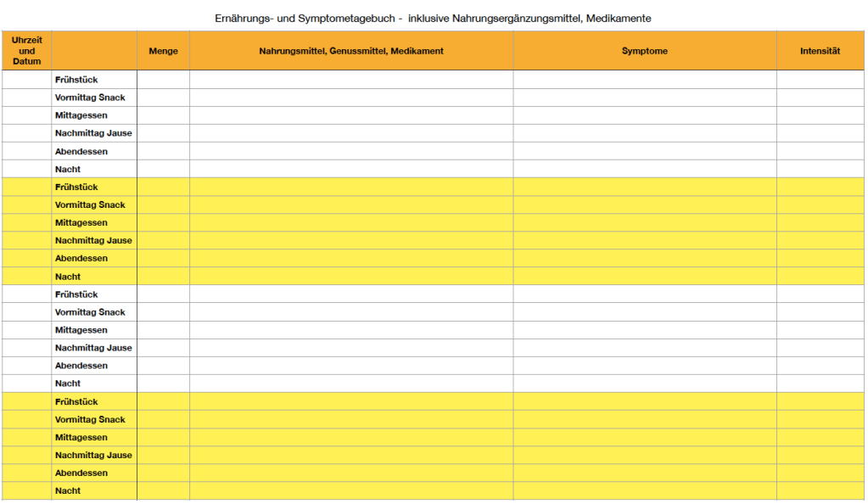Click date cell of last yellow 'Frühstück' row
This screenshot has width=868, height=504.
(26, 401)
